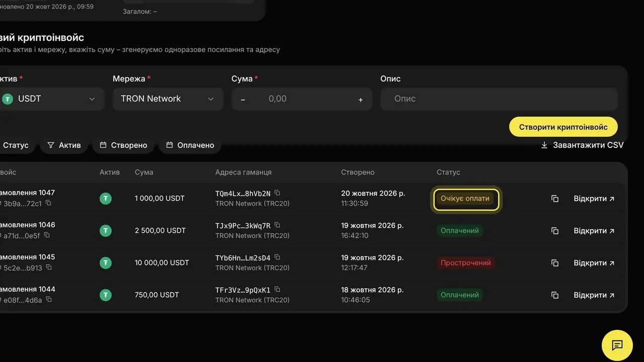Open the 10 000,00 USDT invoice via Відкрити
This screenshot has width=644, height=362.
tap(594, 263)
